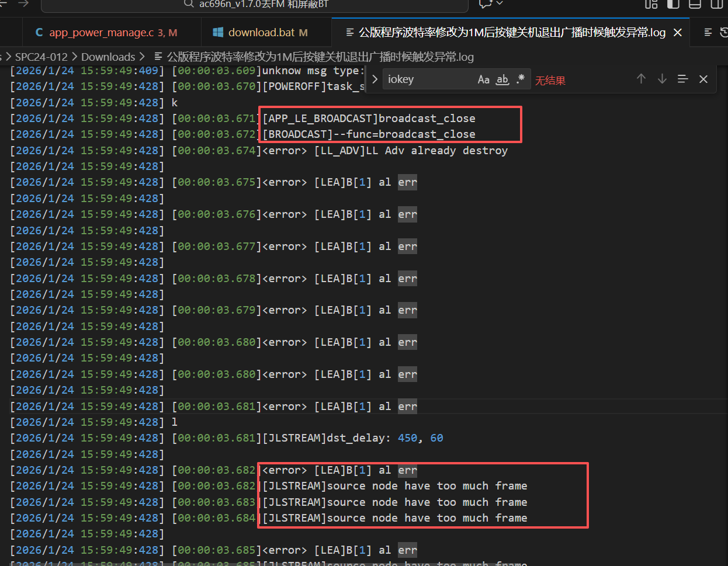The height and width of the screenshot is (566, 728).
Task: Go forward with the navigation arrow
Action: (x=23, y=4)
